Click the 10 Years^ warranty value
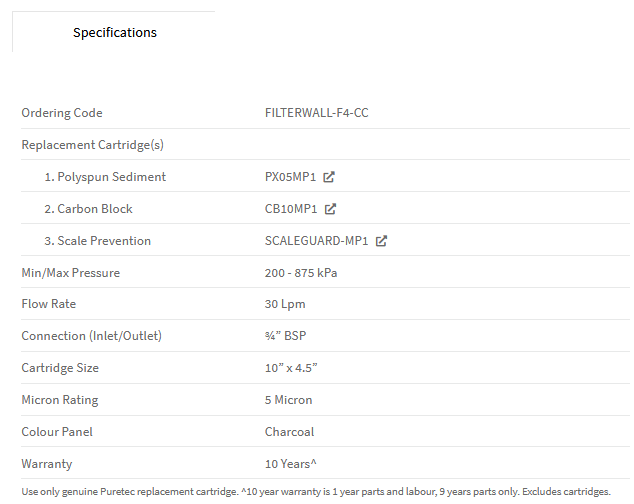This screenshot has width=634, height=504. pyautogui.click(x=291, y=464)
